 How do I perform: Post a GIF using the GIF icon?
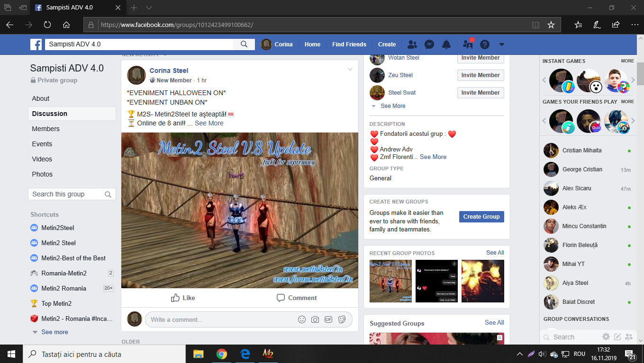pyautogui.click(x=328, y=319)
